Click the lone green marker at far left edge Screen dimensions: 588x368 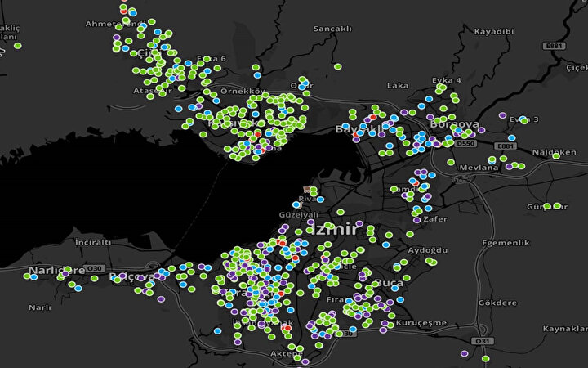(18, 46)
